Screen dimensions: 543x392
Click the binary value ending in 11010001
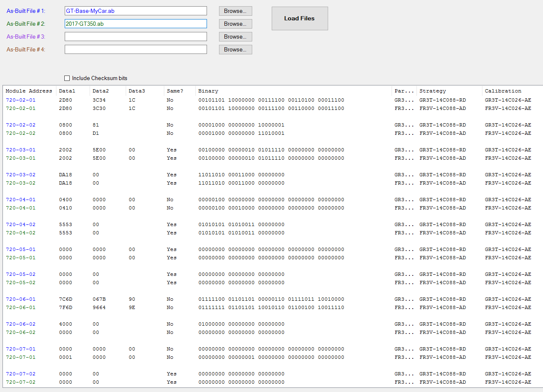point(241,133)
